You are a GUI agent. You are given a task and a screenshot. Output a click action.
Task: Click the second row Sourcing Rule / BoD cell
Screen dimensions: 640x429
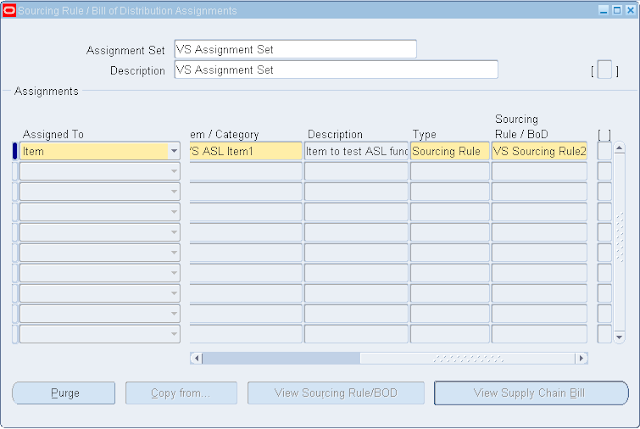(540, 171)
